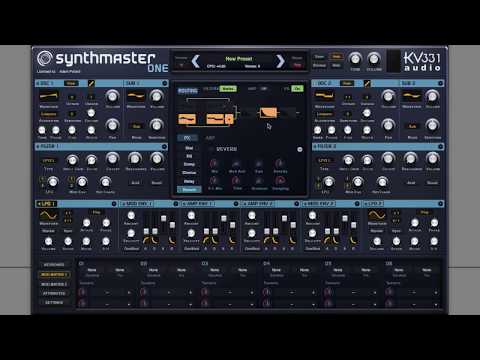Screen dimensions: 480x360
Task: Open the Filter 1 type dropdown
Action: [49, 161]
